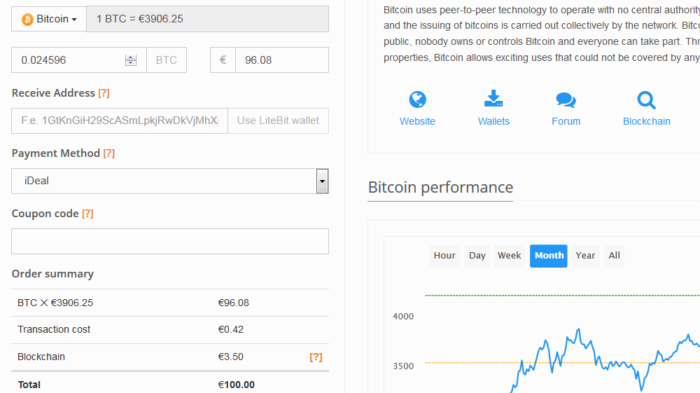Click the euro amount field 96.08
Screen dimensions: 700x393
(282, 60)
